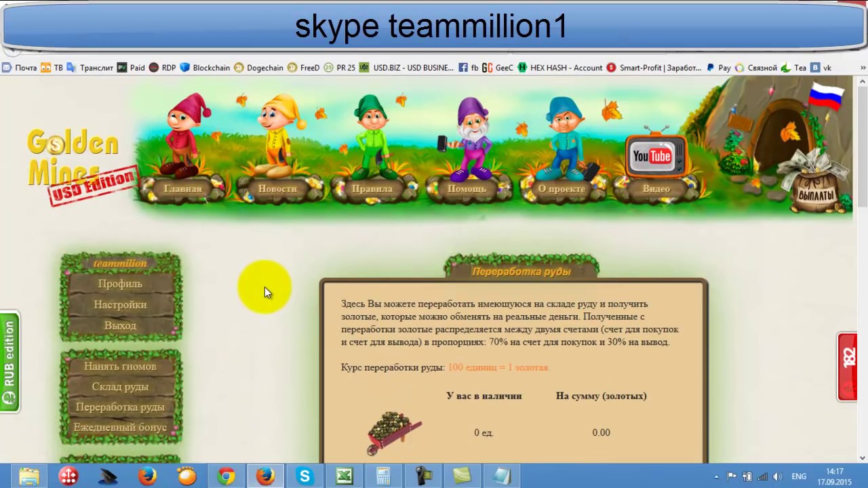Open the GeeC bookmark

498,68
